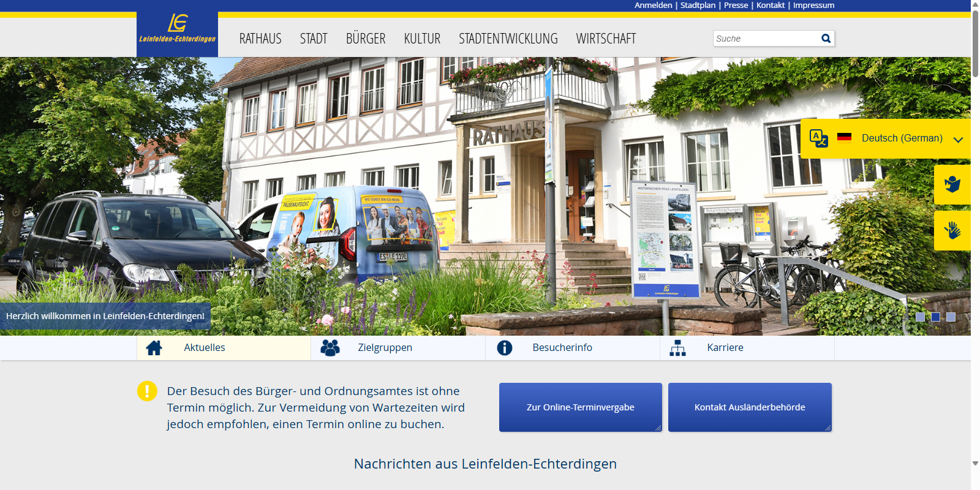The width and height of the screenshot is (980, 490).
Task: Click the house icon beside Aktuelles
Action: [154, 348]
